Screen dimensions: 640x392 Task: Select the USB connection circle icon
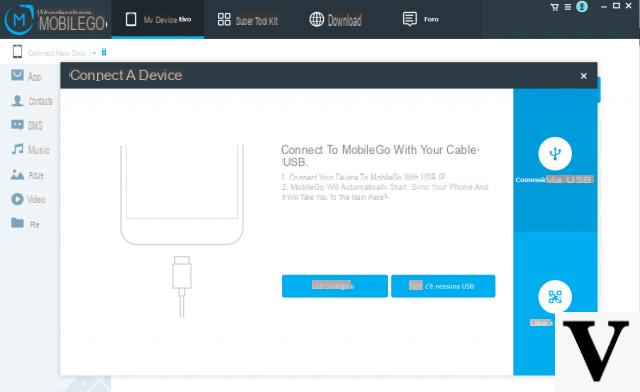(x=555, y=154)
